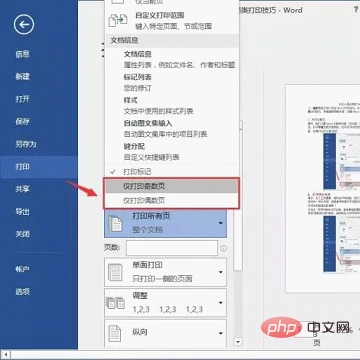Click the single-sided print page icon
The image size is (360, 360).
115,272
